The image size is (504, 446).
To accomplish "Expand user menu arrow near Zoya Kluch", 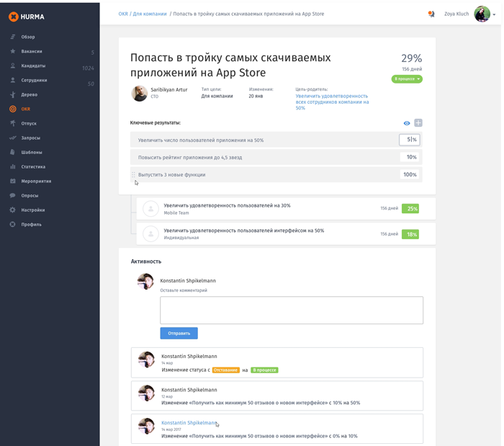I will (495, 14).
